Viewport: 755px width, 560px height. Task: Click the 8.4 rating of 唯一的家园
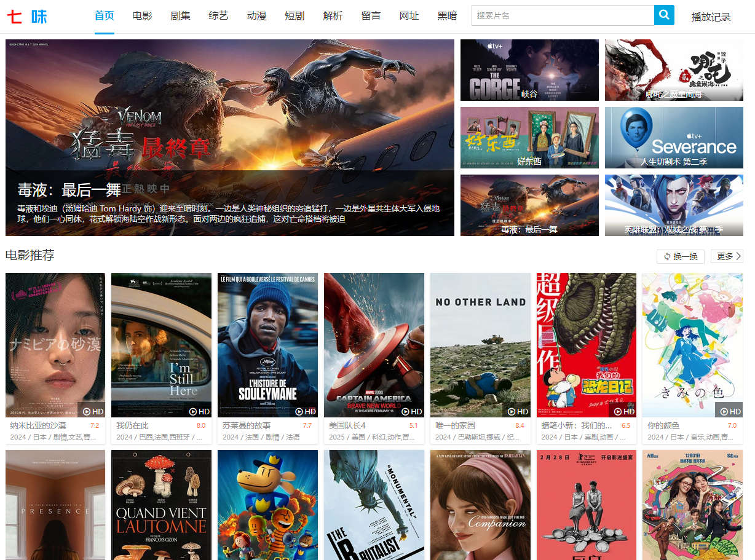520,425
